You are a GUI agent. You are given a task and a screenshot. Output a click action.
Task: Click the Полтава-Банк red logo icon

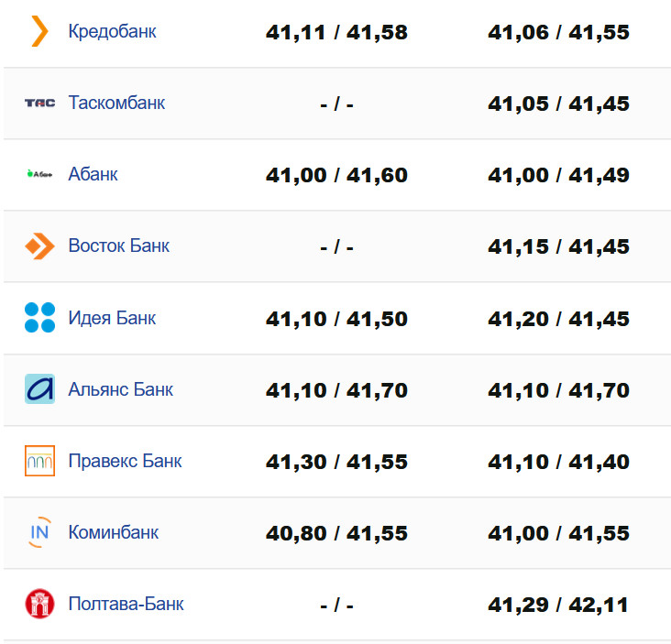pos(39,604)
